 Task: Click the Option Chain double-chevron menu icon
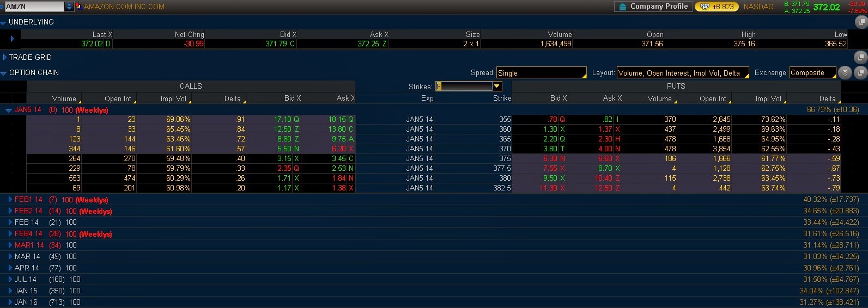[x=845, y=72]
